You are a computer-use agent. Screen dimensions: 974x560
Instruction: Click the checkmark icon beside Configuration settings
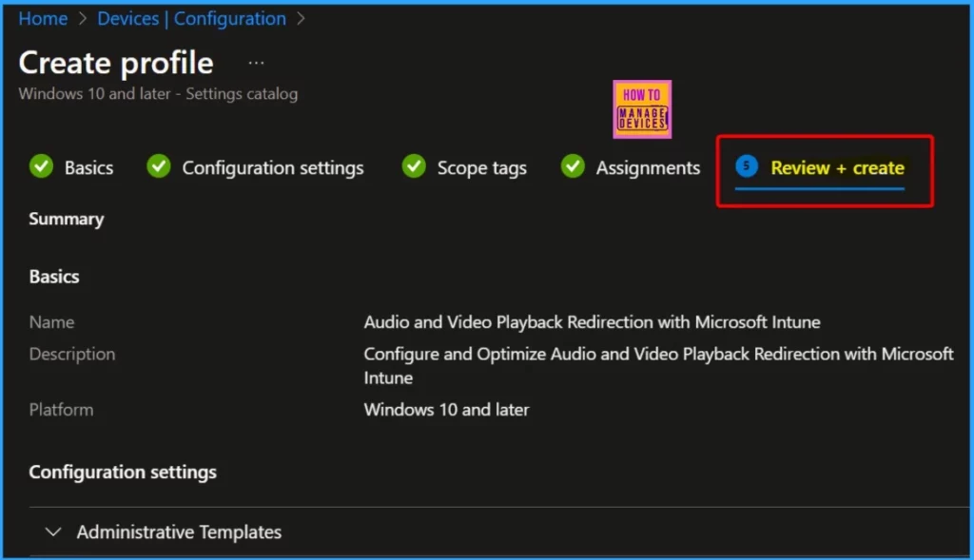159,166
